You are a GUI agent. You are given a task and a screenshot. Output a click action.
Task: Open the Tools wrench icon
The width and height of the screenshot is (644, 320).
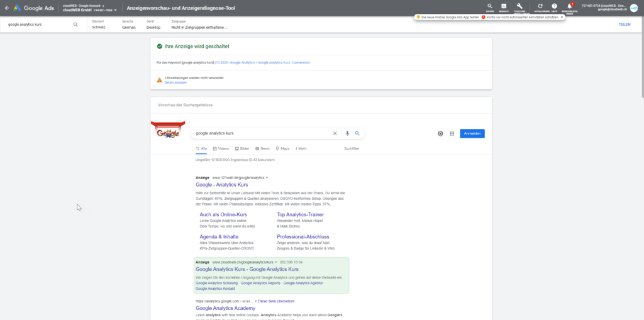point(519,6)
